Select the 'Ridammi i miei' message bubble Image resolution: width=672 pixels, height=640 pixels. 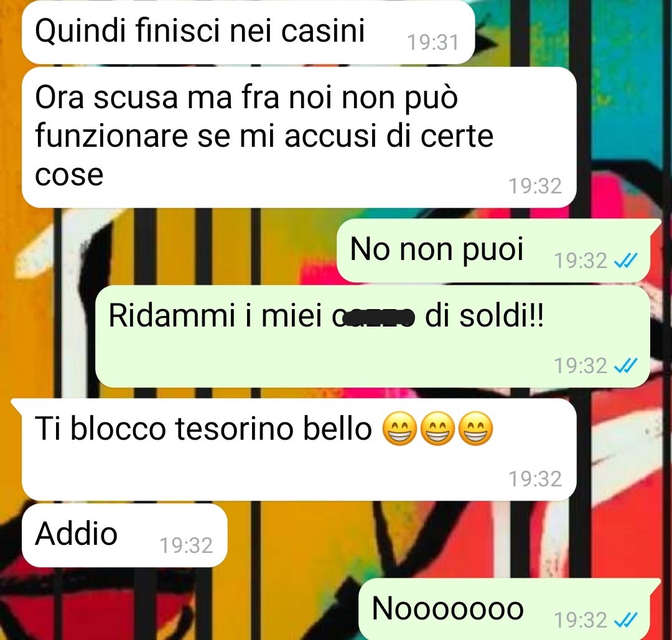click(x=373, y=336)
